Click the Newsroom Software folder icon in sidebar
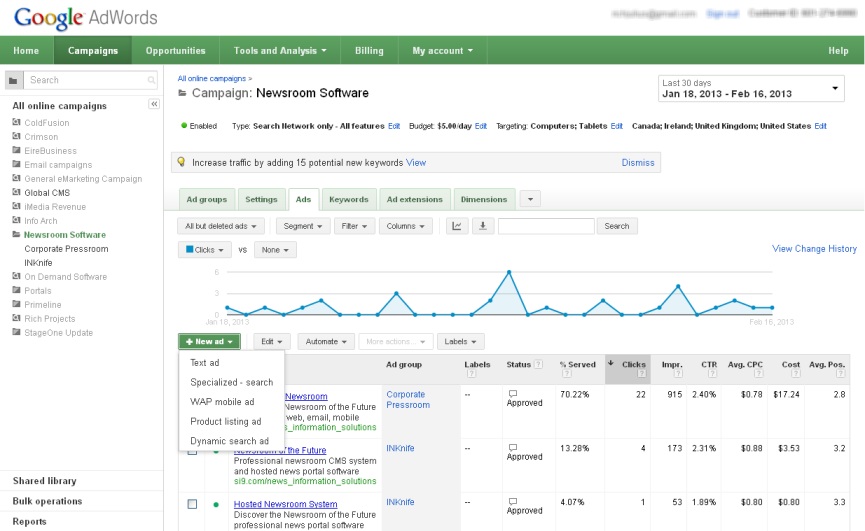This screenshot has height=531, width=865. point(17,234)
